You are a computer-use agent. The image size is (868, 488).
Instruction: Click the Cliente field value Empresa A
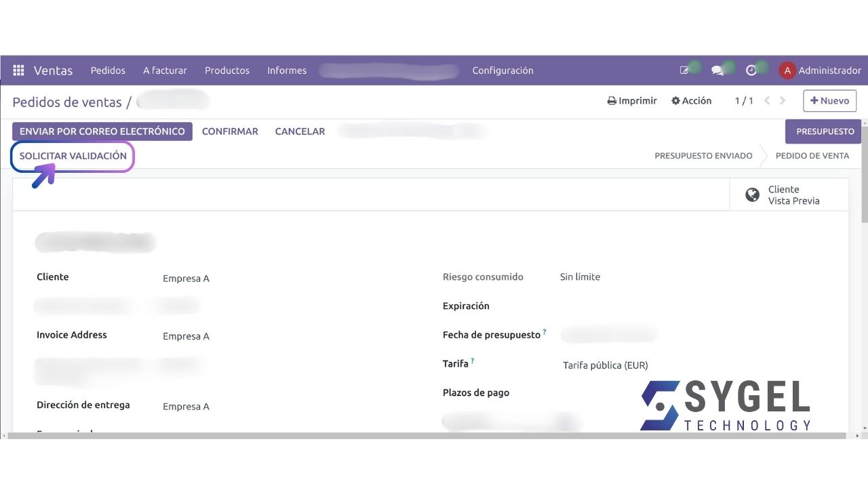click(x=186, y=279)
